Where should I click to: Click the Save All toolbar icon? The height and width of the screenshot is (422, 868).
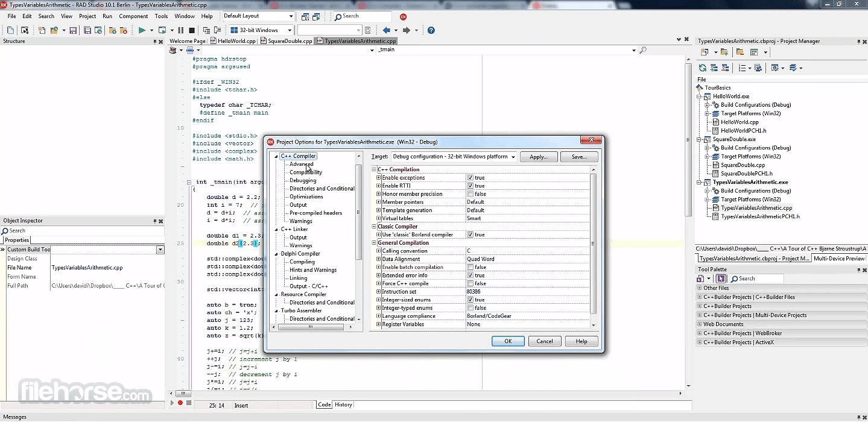tap(87, 30)
